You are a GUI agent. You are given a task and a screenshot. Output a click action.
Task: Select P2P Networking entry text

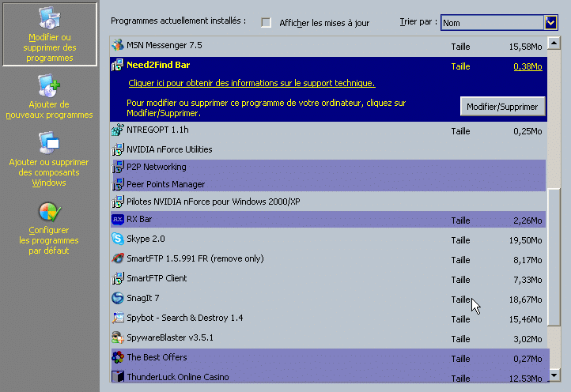click(157, 167)
